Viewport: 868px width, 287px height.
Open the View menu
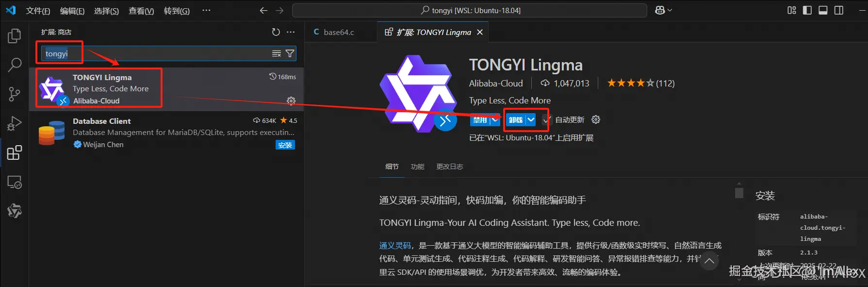[141, 11]
